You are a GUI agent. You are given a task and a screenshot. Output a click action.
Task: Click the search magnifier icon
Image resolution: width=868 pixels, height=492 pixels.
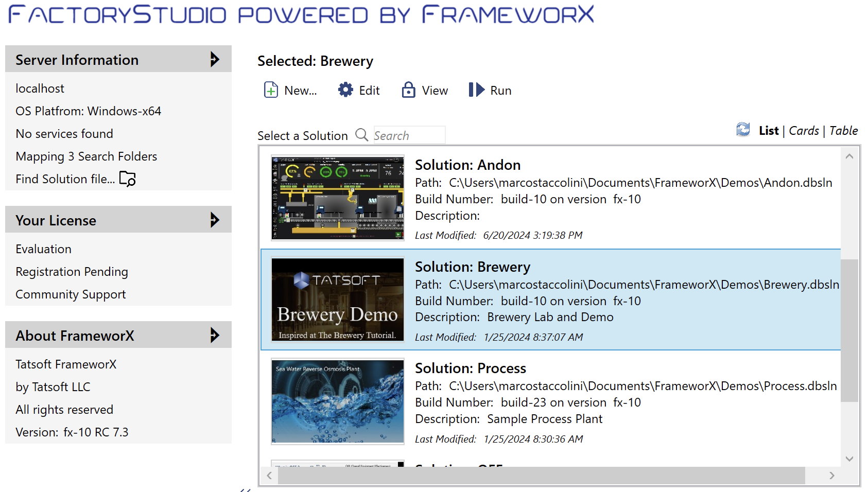pos(362,135)
